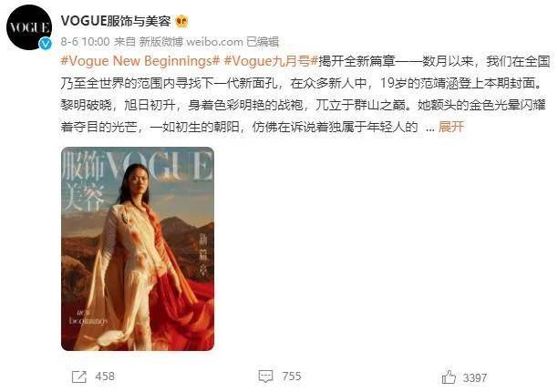Image resolution: width=558 pixels, height=392 pixels.
Task: Click the comment count 755
Action: pyautogui.click(x=292, y=376)
